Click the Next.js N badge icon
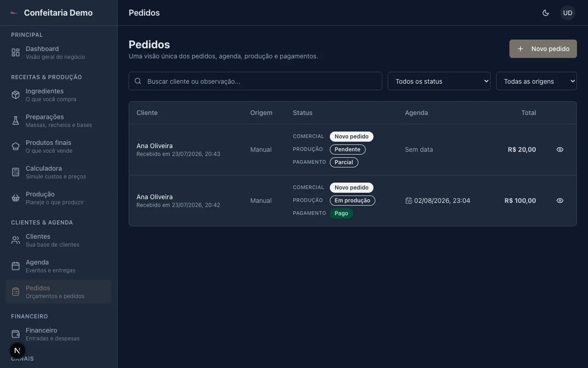588x368 pixels. pos(17,351)
